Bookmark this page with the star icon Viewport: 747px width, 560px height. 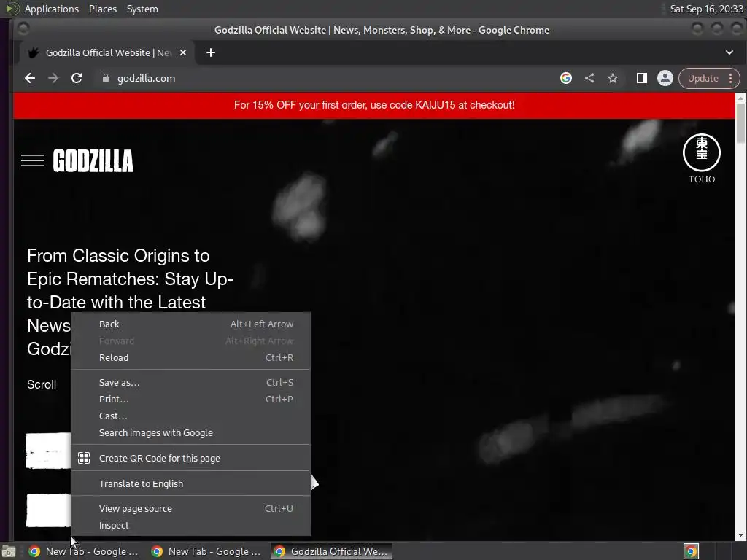pyautogui.click(x=613, y=78)
